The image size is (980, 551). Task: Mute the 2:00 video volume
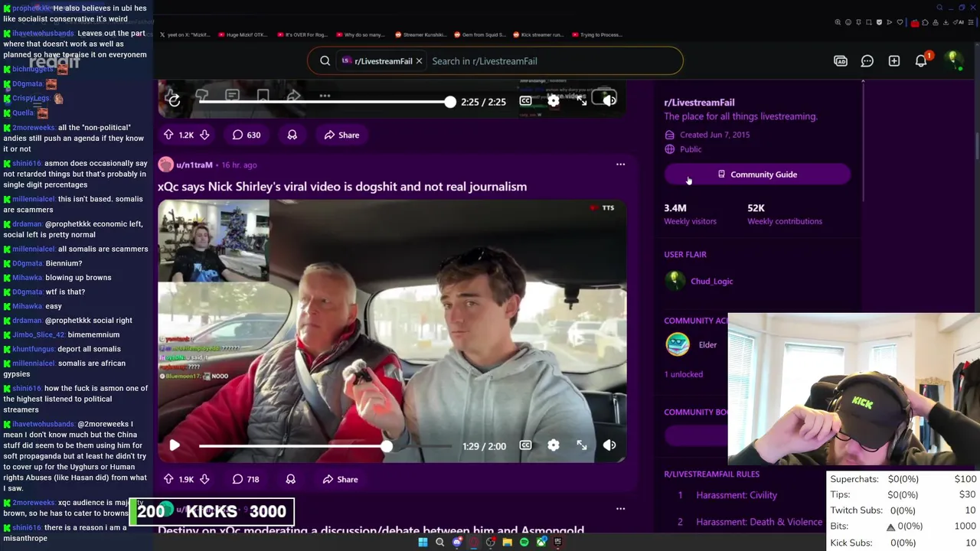pyautogui.click(x=609, y=445)
